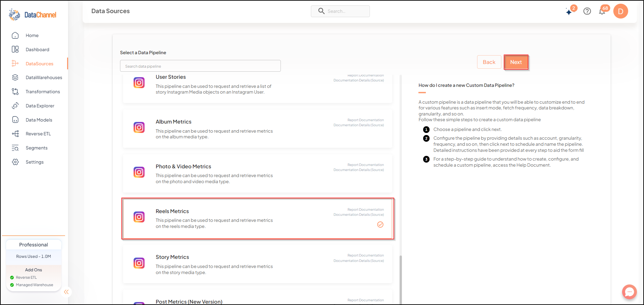
Task: Select the Album Metrics pipeline
Action: tap(258, 129)
